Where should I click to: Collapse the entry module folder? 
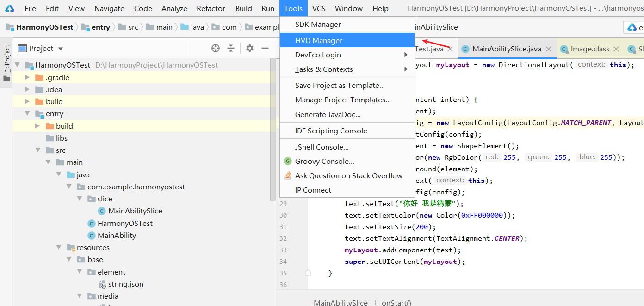point(27,114)
